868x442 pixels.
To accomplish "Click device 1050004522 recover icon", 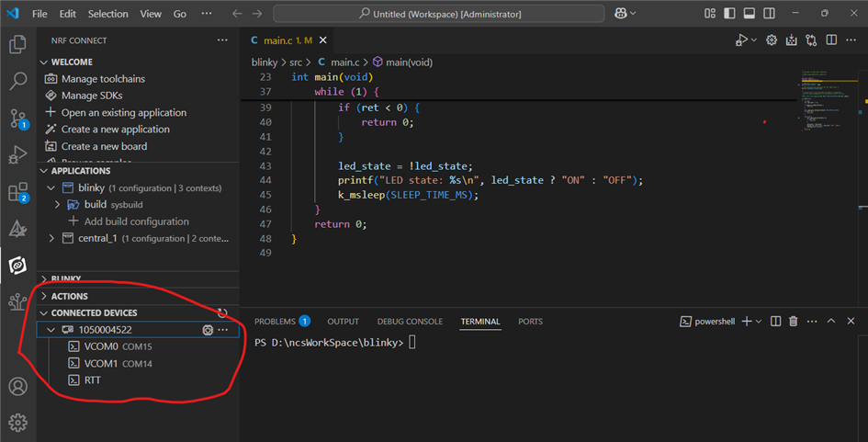I will coord(208,330).
